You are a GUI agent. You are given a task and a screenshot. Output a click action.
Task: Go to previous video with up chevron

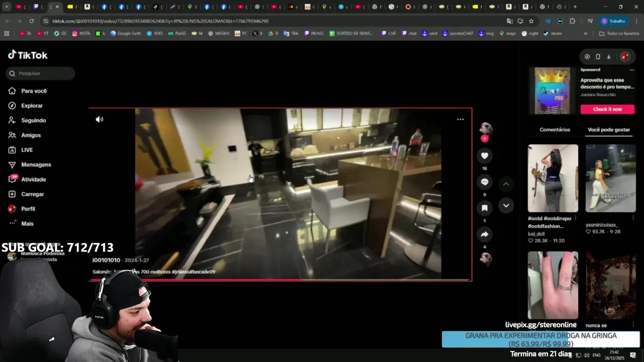[506, 184]
